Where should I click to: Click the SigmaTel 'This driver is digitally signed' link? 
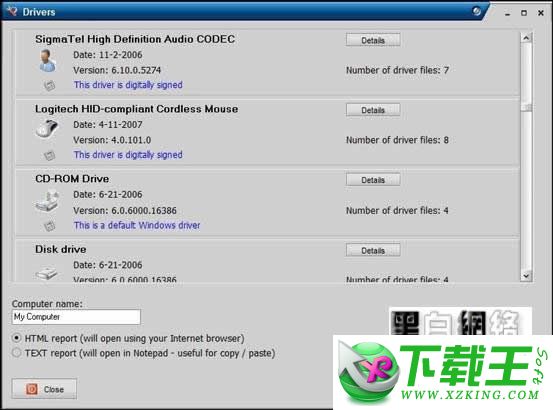click(x=128, y=85)
